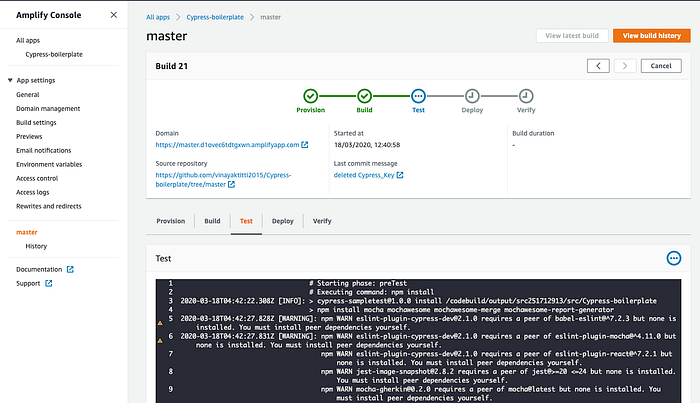
Task: Click the Test panel progress status icon
Action: click(x=674, y=258)
